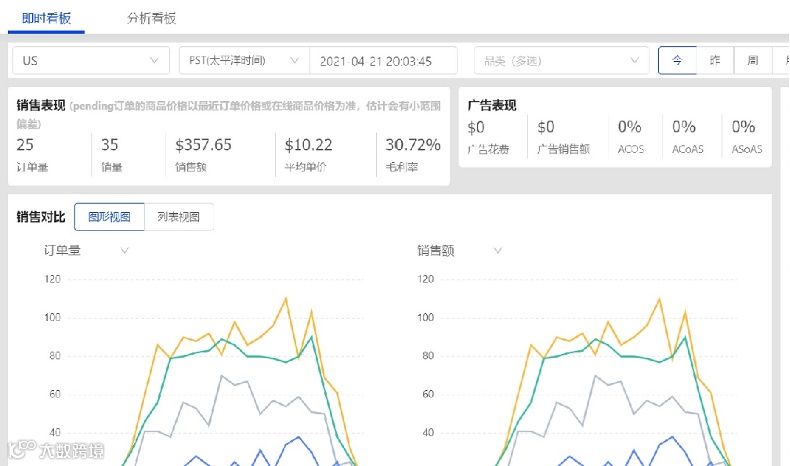Open the 品类 (多选) category dropdown

coord(561,60)
